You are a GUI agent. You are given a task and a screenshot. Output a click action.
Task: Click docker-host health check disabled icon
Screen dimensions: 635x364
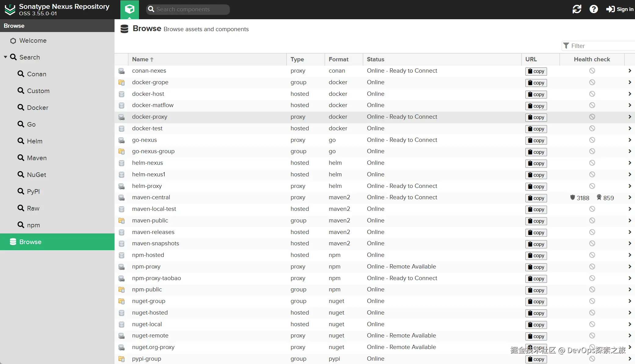click(592, 94)
